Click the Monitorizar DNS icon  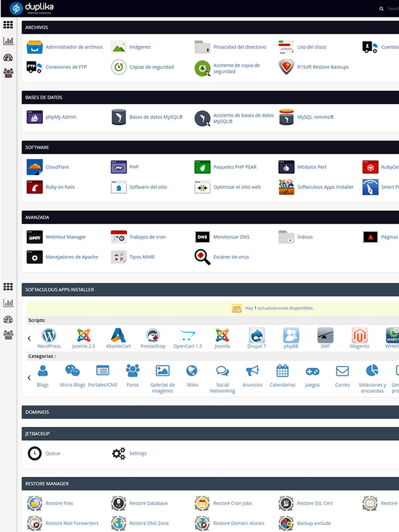point(202,237)
